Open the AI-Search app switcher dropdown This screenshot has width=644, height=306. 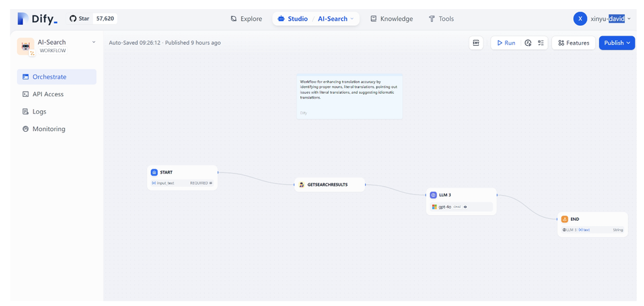(335, 19)
